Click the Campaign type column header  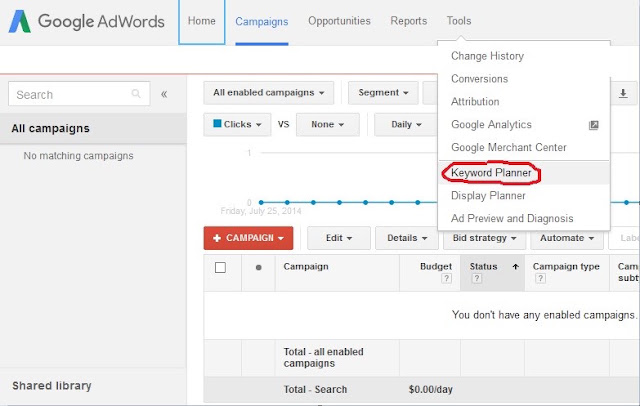click(x=566, y=266)
